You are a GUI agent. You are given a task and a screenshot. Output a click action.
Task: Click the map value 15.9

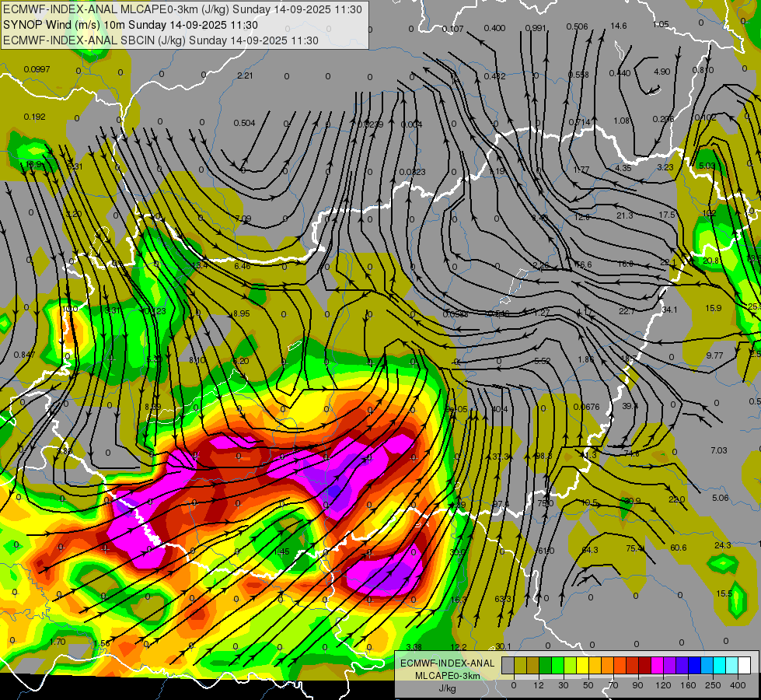[714, 309]
